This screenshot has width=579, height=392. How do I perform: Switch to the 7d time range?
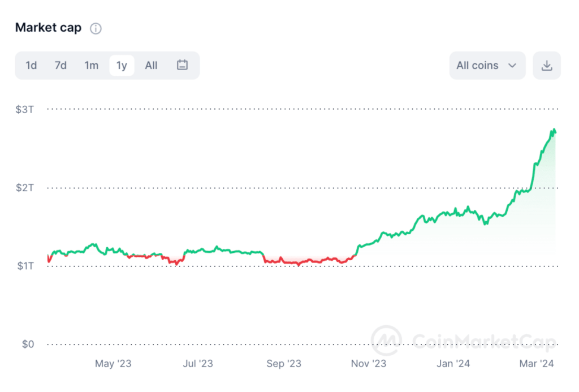61,66
